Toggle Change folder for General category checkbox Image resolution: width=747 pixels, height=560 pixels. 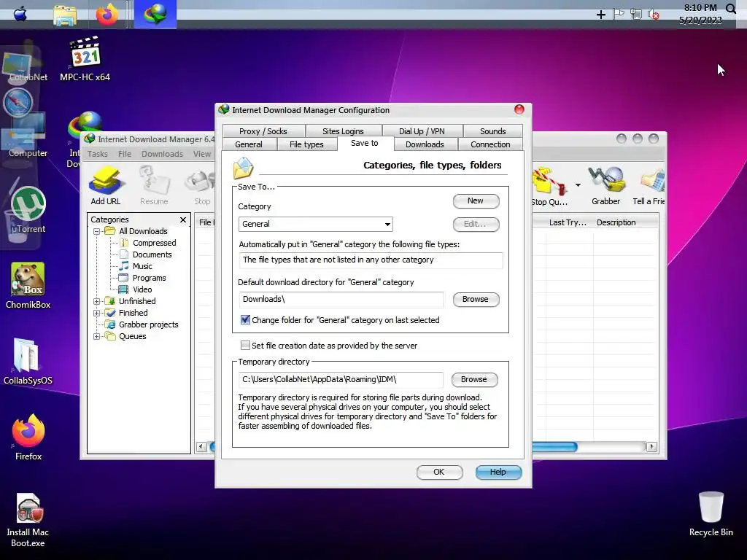[x=245, y=319]
